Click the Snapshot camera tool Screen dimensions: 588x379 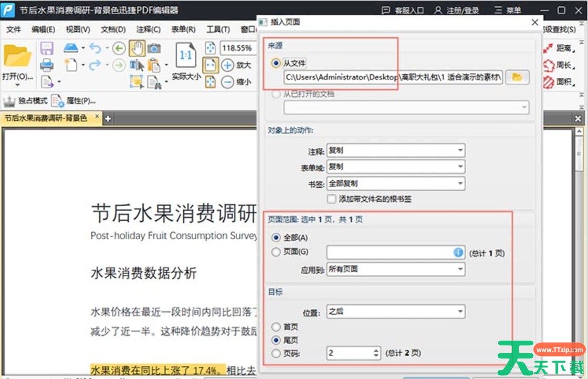coord(154,48)
